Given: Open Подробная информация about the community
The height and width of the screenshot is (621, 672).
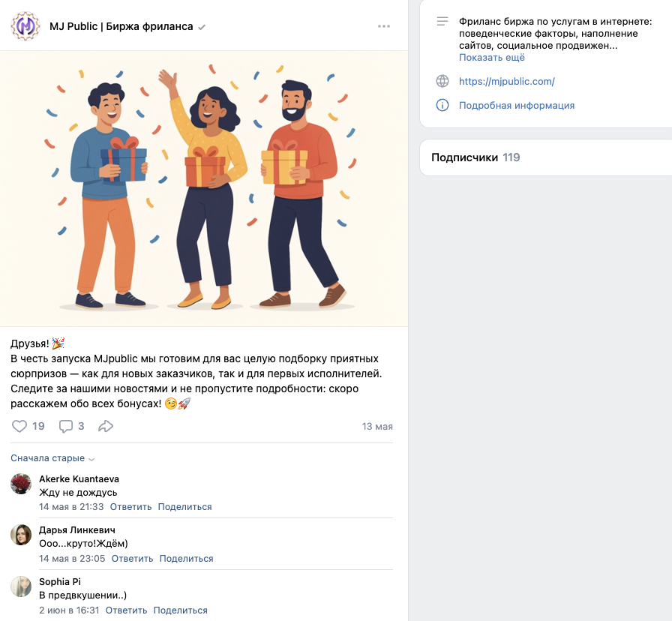Looking at the screenshot, I should [516, 105].
